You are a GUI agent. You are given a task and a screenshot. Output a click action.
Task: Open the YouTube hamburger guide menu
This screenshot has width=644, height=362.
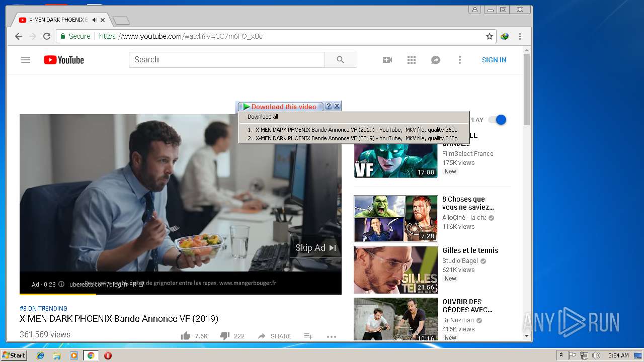point(26,60)
